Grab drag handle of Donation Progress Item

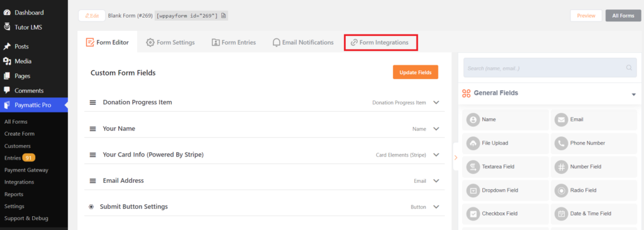[93, 102]
